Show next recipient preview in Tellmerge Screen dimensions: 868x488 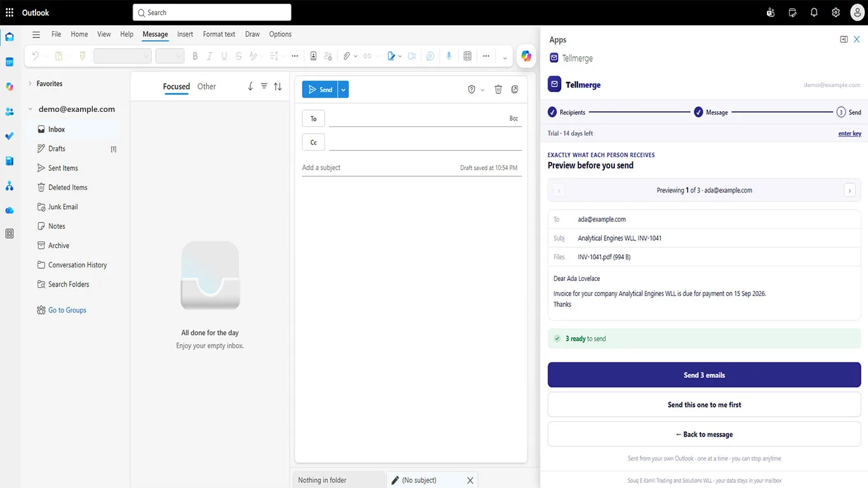pos(850,190)
